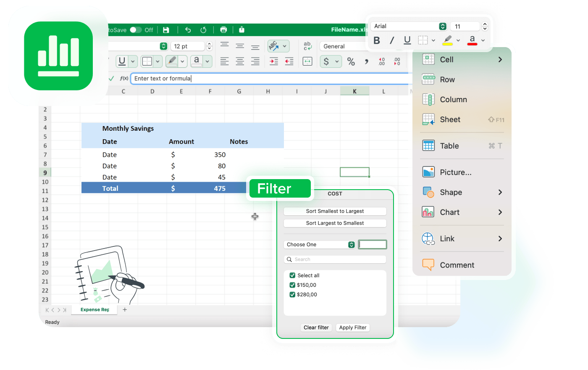Click Sort Largest to Smallest button

[335, 223]
